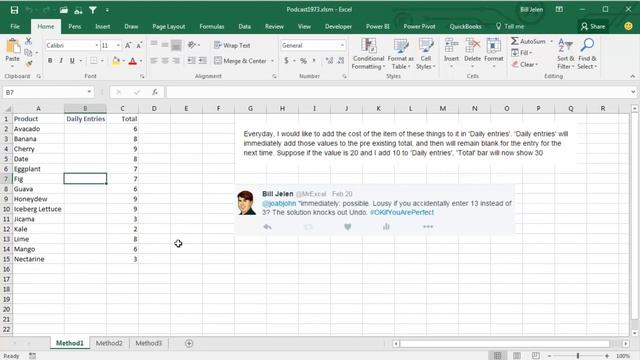640x360 pixels.
Task: Open the Clear dropdown
Action: pyautogui.click(x=525, y=64)
